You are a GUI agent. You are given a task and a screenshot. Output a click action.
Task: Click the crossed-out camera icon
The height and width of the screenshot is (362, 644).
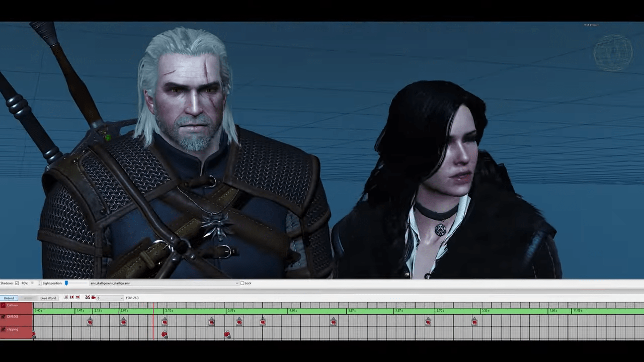coord(88,298)
